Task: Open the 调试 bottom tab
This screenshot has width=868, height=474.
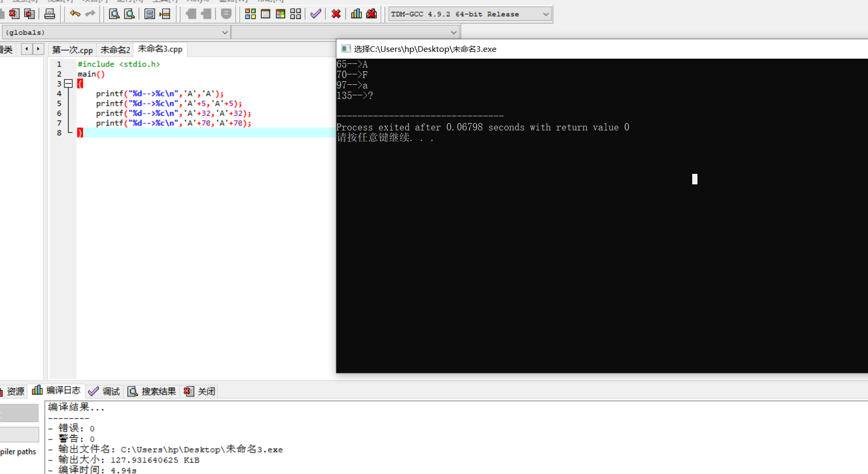Action: 104,391
